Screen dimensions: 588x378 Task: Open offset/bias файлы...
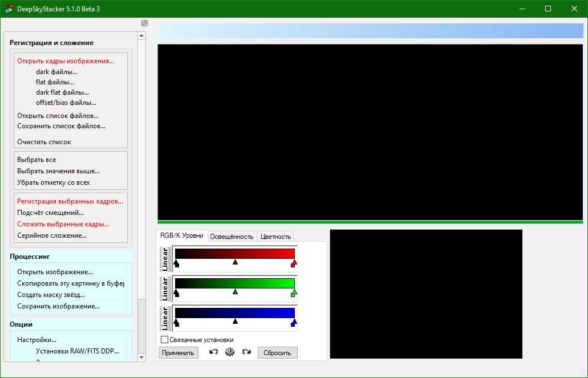click(66, 103)
